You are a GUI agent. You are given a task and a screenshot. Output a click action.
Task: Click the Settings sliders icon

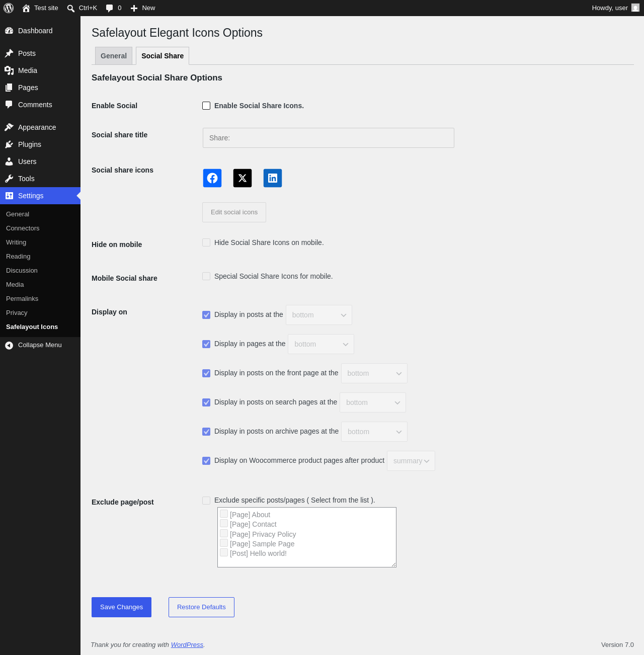click(x=9, y=196)
